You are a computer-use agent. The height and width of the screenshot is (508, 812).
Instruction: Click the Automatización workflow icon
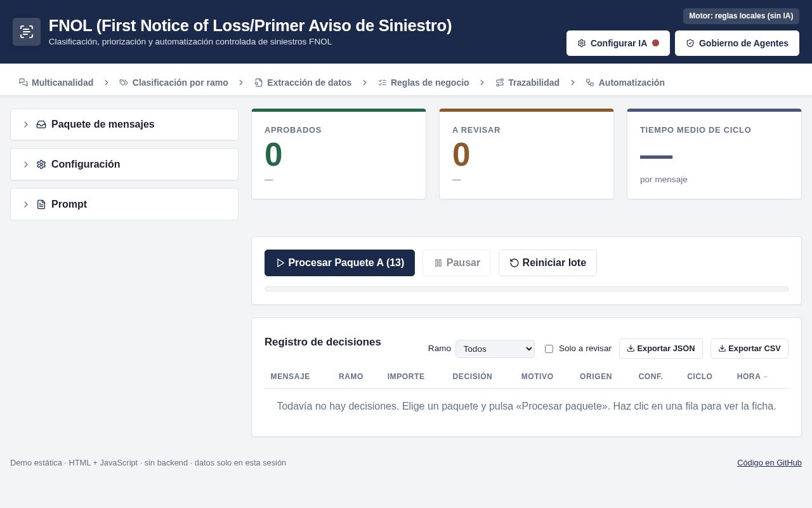coord(590,83)
